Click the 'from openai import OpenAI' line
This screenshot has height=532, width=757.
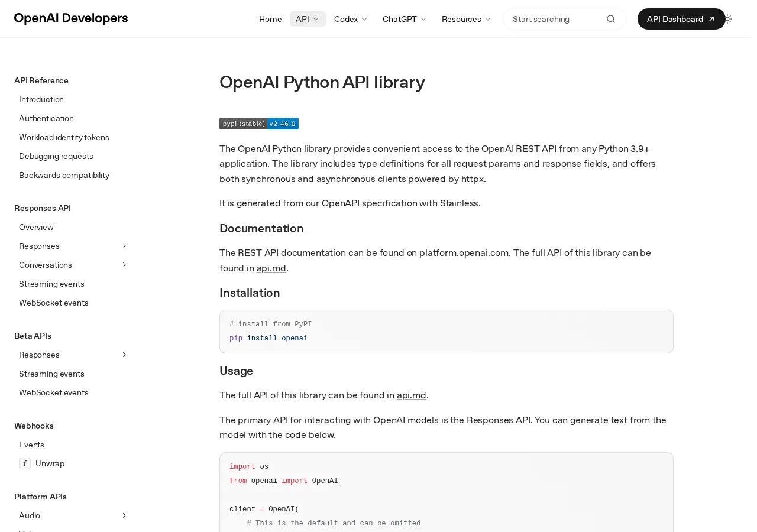284,481
